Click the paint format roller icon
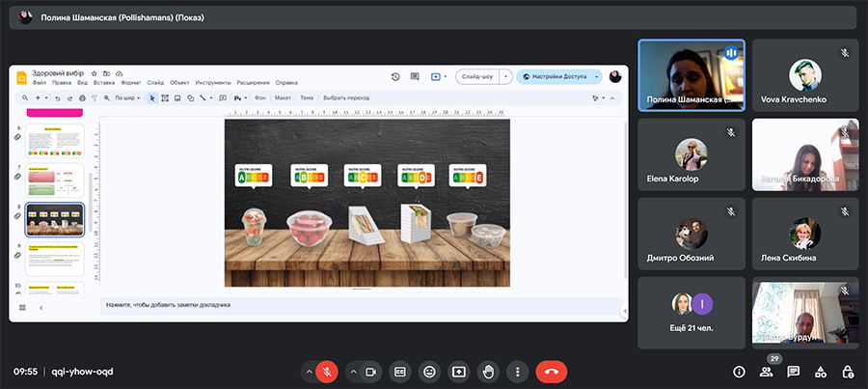The width and height of the screenshot is (868, 389). 95,98
